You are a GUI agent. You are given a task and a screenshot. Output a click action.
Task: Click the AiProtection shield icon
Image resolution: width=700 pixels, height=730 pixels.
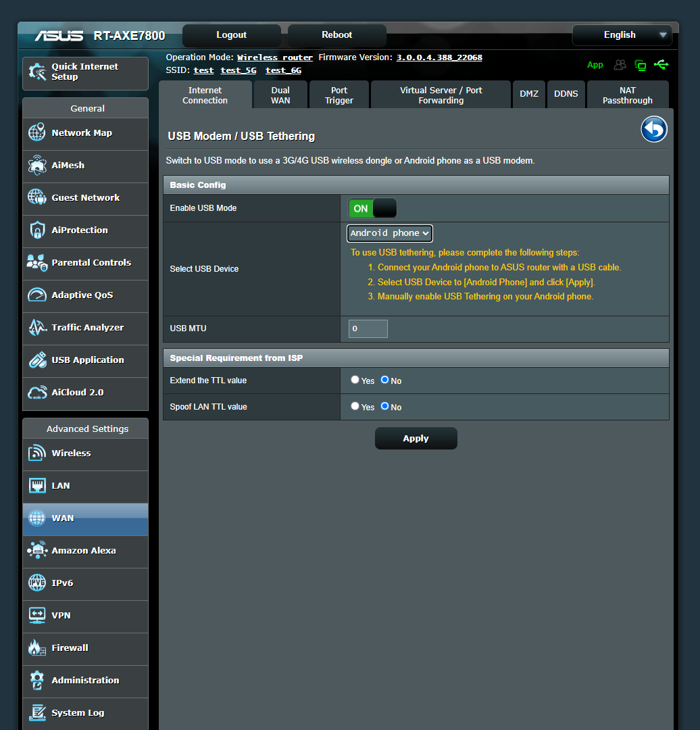(x=37, y=230)
